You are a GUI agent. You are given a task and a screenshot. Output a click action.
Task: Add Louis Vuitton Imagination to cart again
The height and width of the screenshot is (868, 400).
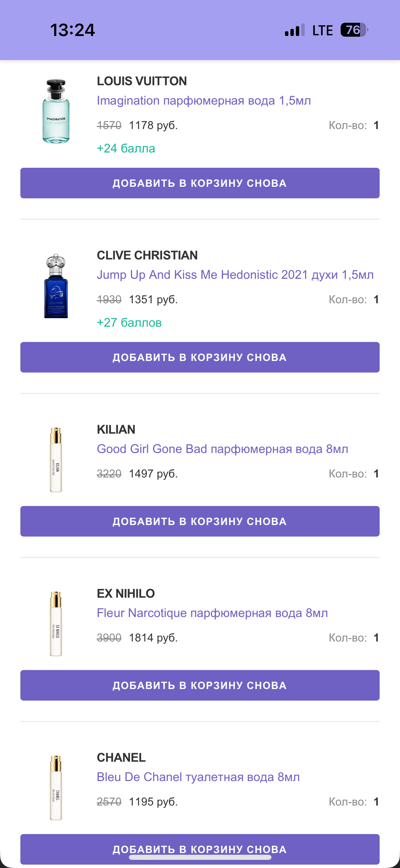(200, 183)
